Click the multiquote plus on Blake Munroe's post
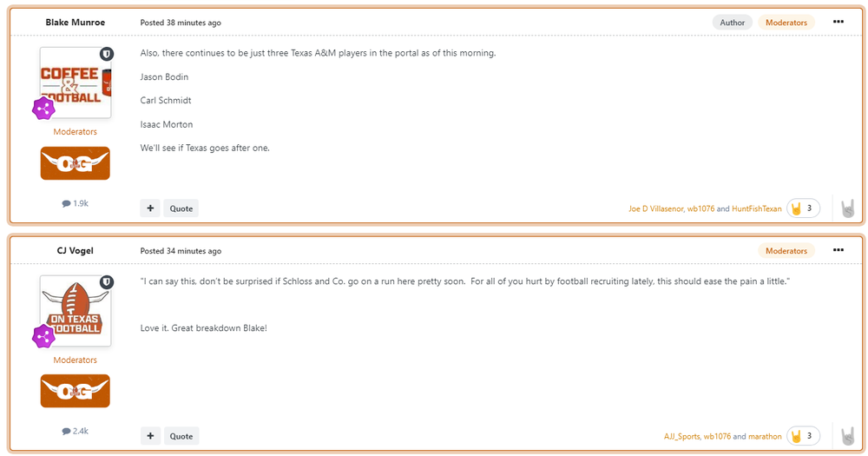Viewport: 868px width, 456px height. [x=150, y=208]
